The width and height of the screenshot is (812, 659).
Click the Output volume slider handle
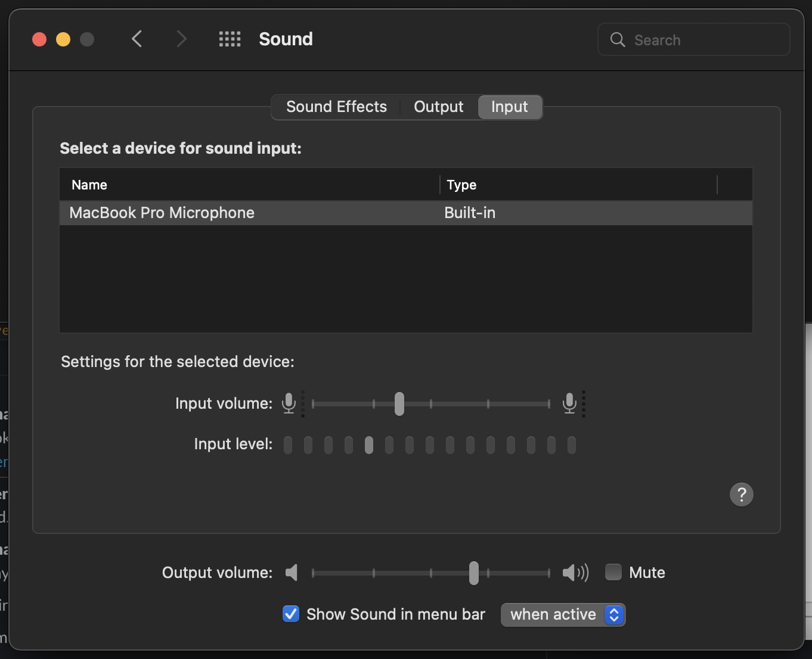pos(474,573)
